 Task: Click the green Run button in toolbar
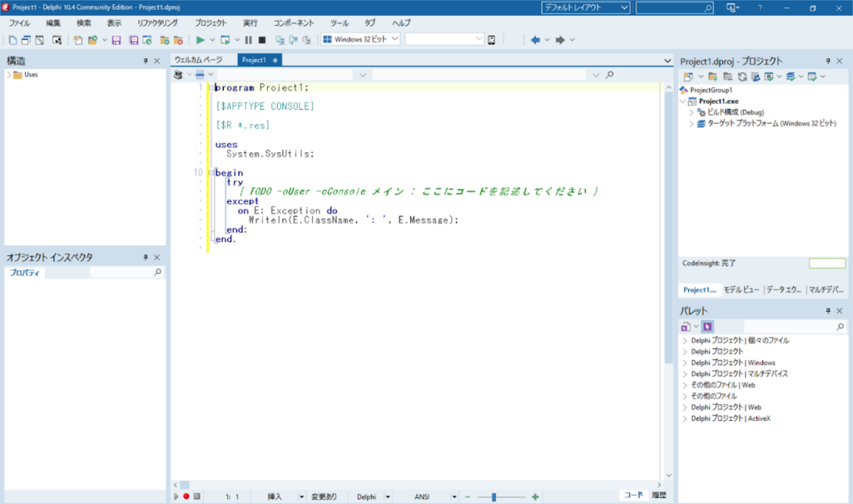pos(201,40)
